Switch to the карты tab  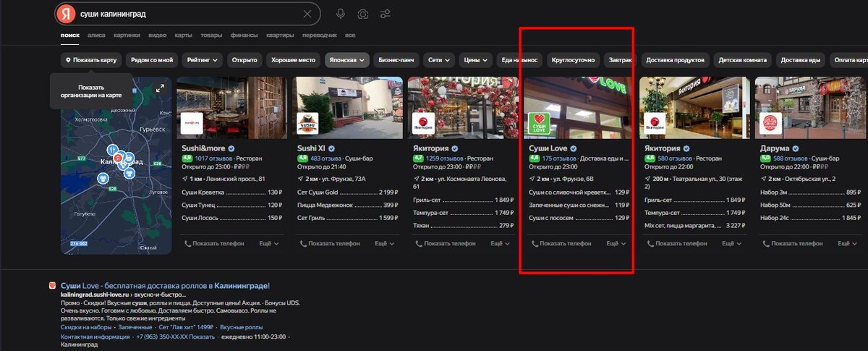[183, 35]
